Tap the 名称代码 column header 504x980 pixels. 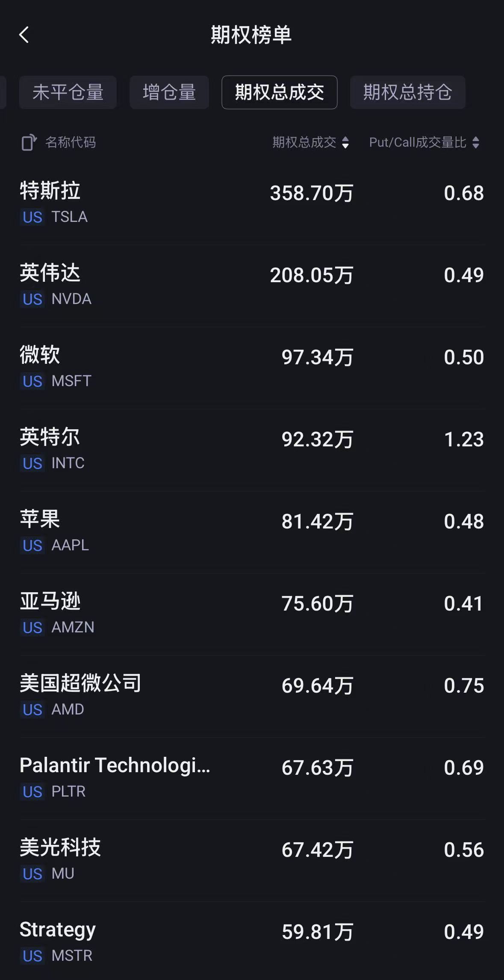coord(71,142)
